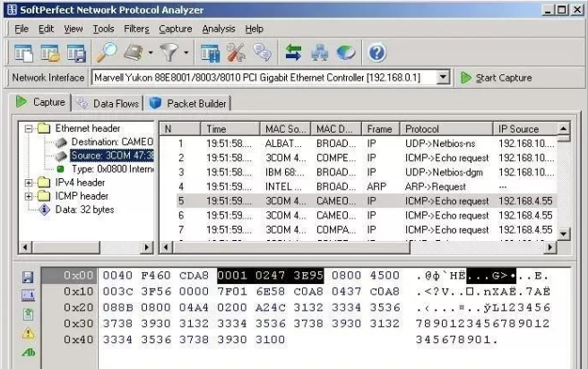Viewport: 588px width, 369px height.
Task: Sort by the MAC So... column header
Action: (x=285, y=129)
